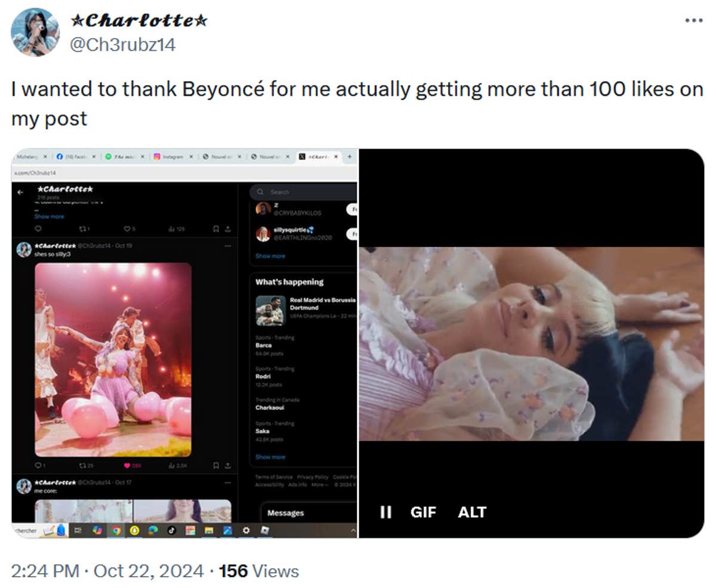Click the ALT button on the GIF
The image size is (716, 588).
click(471, 512)
